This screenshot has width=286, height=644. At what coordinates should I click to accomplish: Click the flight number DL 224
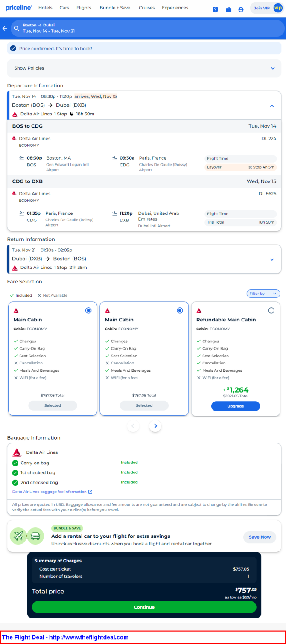269,138
